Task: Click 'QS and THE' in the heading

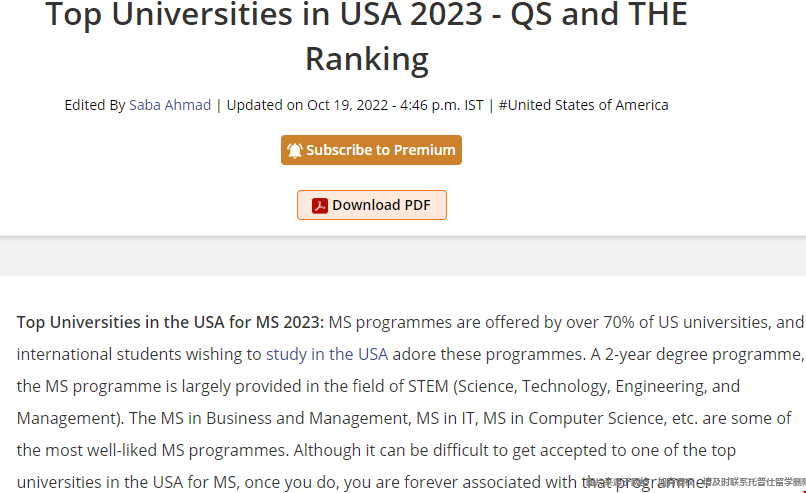Action: click(x=599, y=14)
